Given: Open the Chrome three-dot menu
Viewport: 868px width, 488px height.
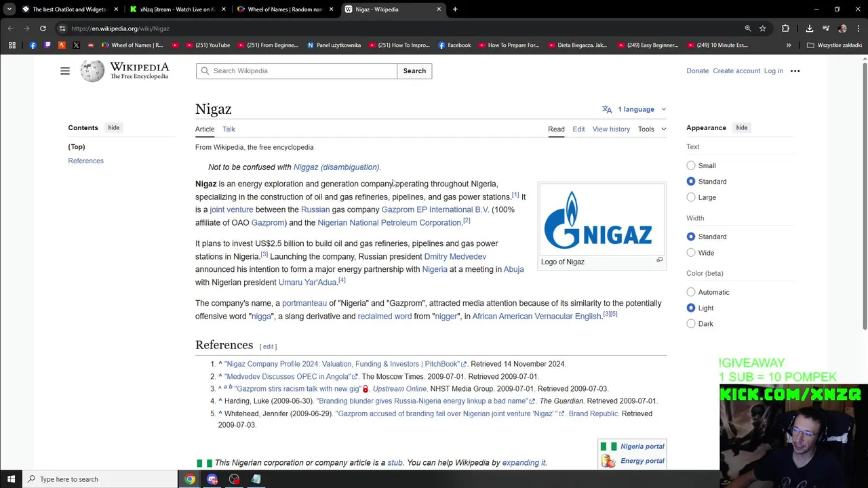Looking at the screenshot, I should pyautogui.click(x=859, y=28).
